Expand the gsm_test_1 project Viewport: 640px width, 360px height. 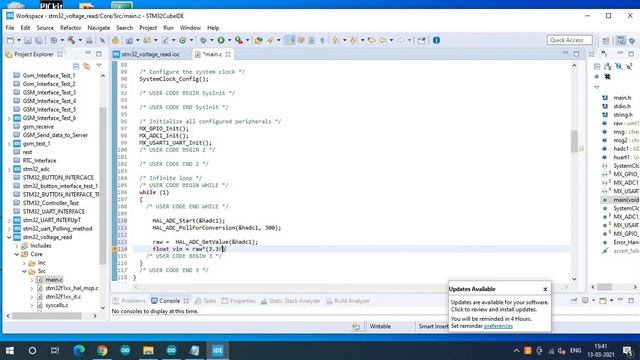pyautogui.click(x=9, y=144)
